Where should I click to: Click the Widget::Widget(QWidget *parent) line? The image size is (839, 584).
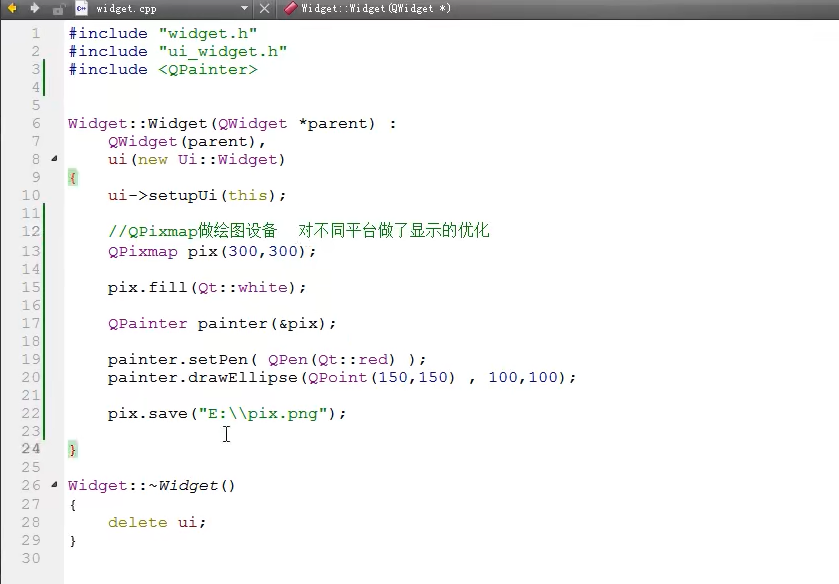(232, 124)
